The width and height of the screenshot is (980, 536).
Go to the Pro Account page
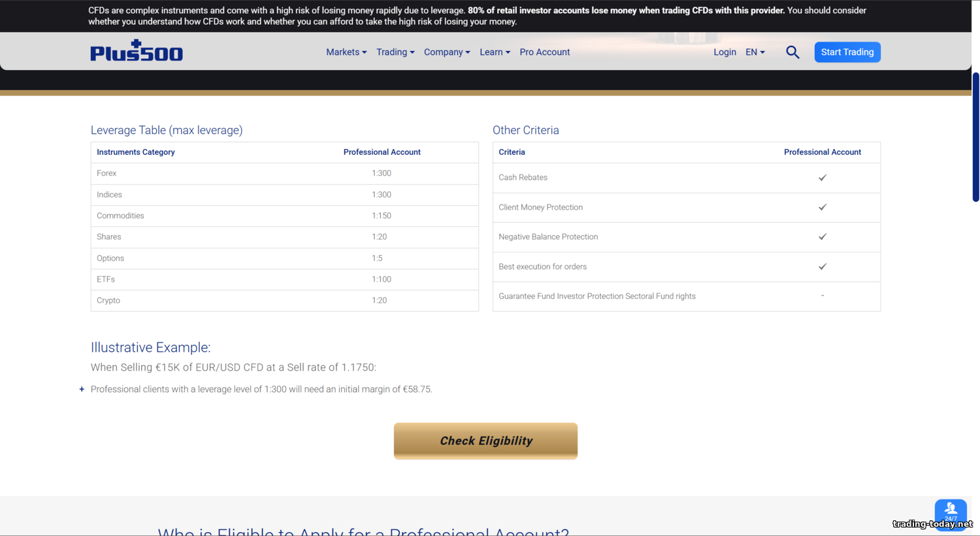[545, 52]
